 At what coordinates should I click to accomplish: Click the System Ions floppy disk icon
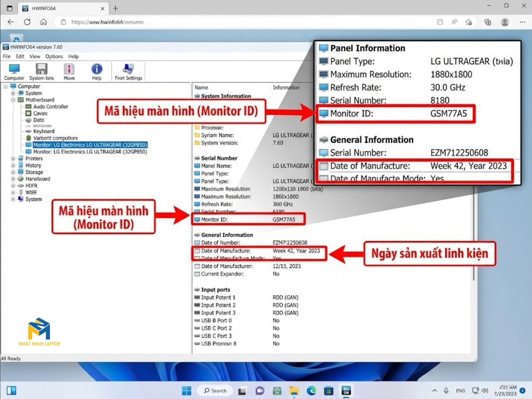tap(41, 69)
